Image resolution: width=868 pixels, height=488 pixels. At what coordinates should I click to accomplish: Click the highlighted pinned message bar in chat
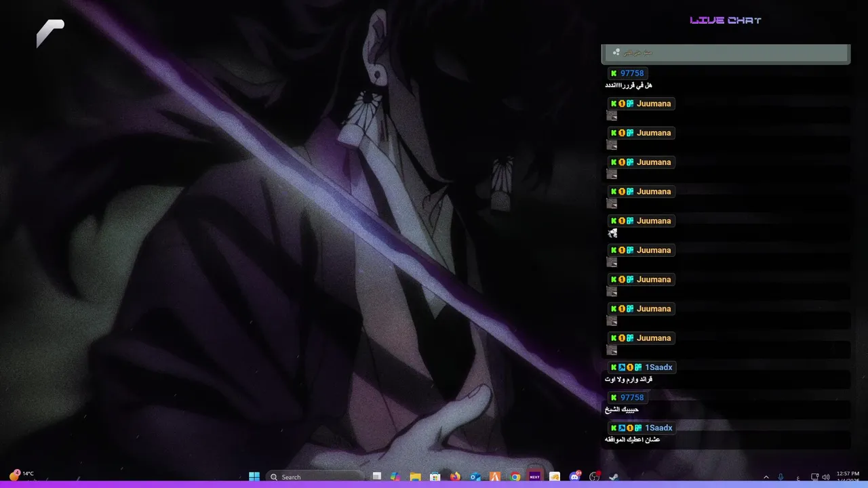click(x=726, y=53)
